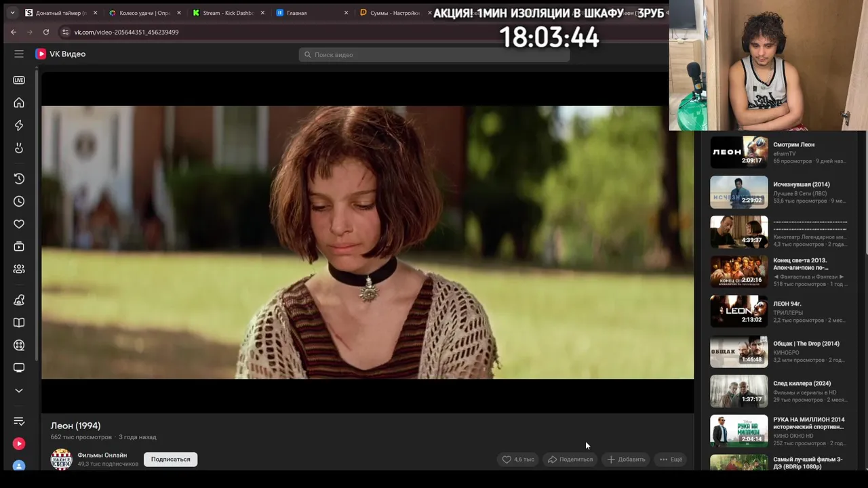This screenshot has height=488, width=868.
Task: Open Исчезнувшая (2014) video thumbnail
Action: 739,192
